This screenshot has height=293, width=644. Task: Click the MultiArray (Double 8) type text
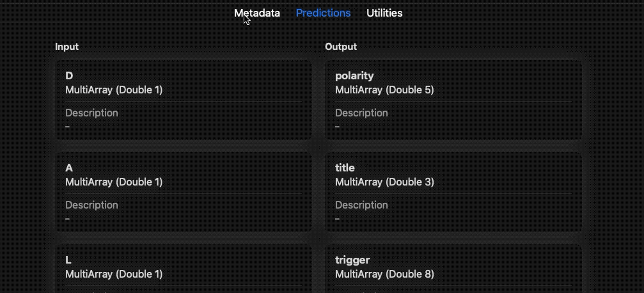pyautogui.click(x=384, y=274)
